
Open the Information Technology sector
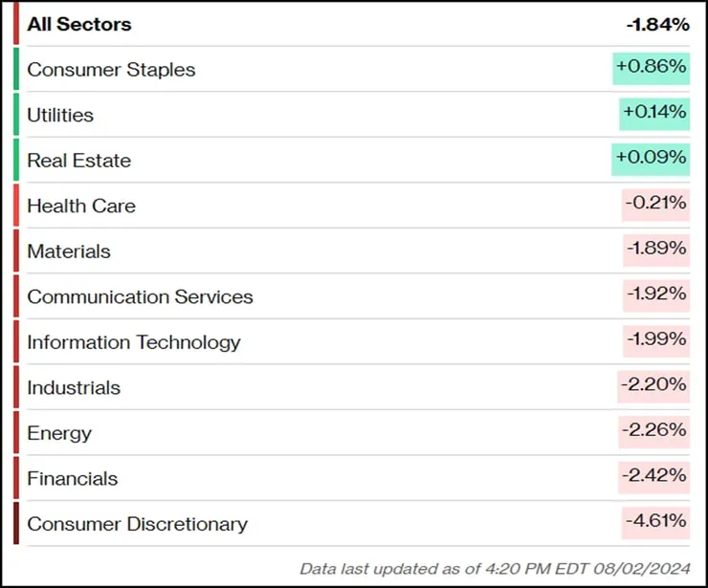coord(134,342)
